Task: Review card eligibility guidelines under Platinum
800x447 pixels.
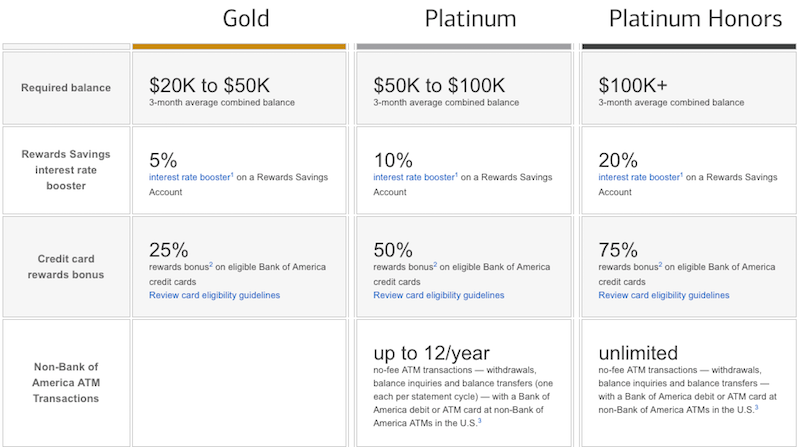Action: 438,295
